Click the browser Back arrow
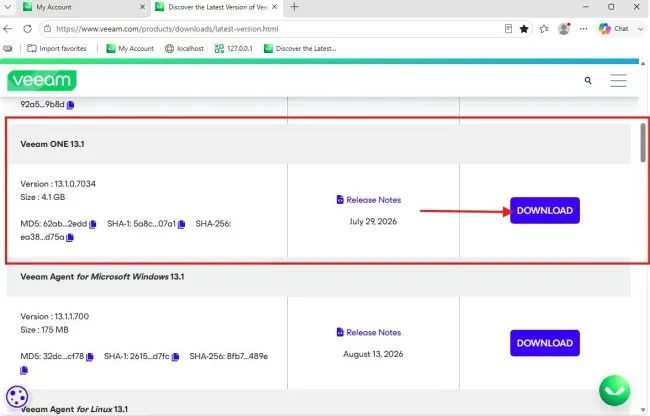This screenshot has height=416, width=650. pos(7,29)
